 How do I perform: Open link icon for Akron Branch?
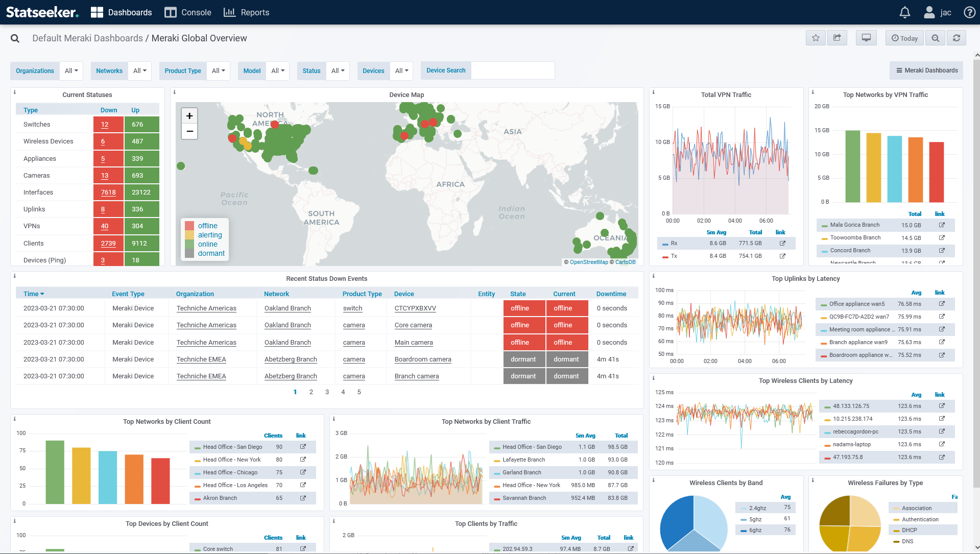point(303,498)
